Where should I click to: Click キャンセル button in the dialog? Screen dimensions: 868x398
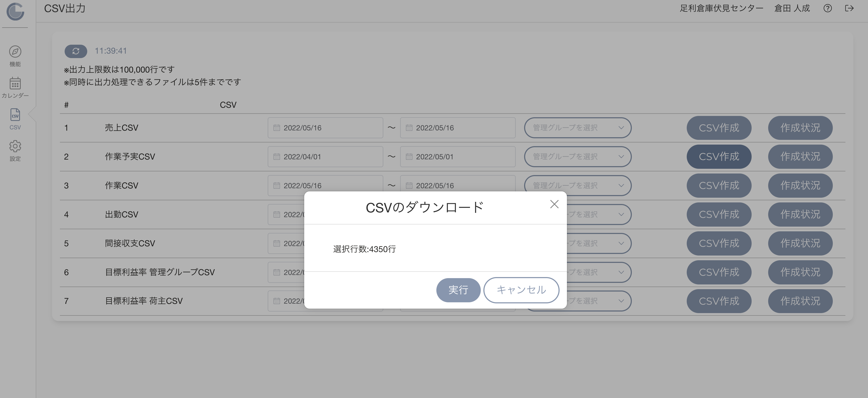[x=521, y=290]
